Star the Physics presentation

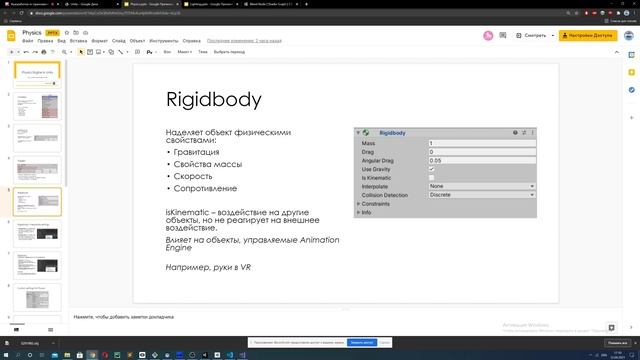pos(67,33)
